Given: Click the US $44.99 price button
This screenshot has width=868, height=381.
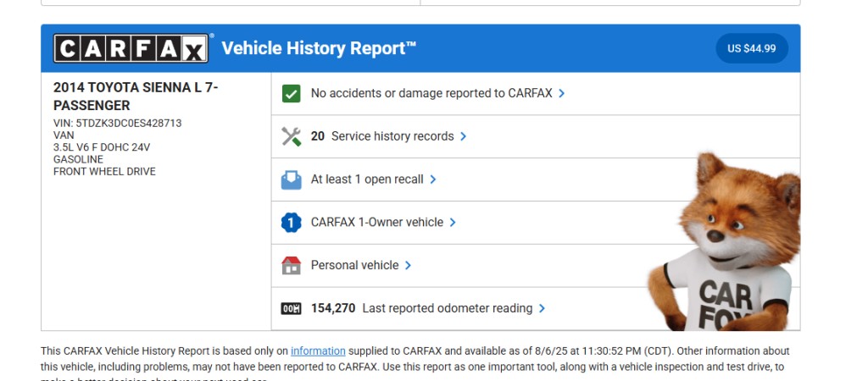Looking at the screenshot, I should tap(752, 48).
